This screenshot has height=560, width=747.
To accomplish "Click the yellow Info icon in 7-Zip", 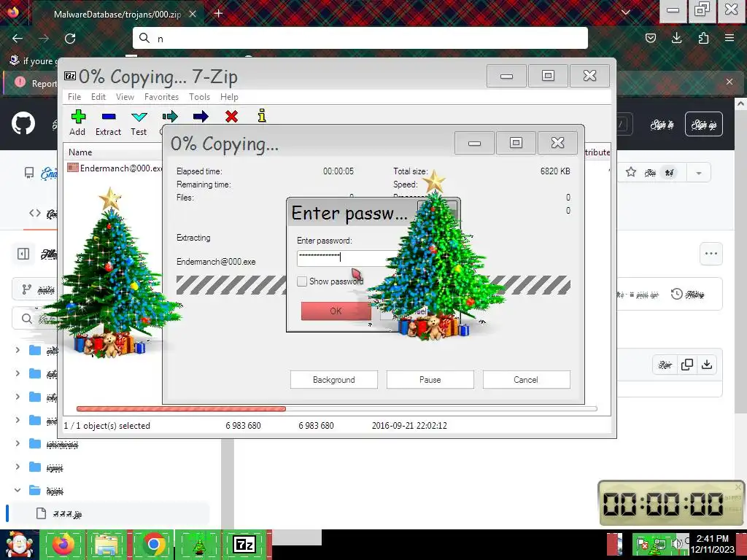I will pyautogui.click(x=262, y=116).
